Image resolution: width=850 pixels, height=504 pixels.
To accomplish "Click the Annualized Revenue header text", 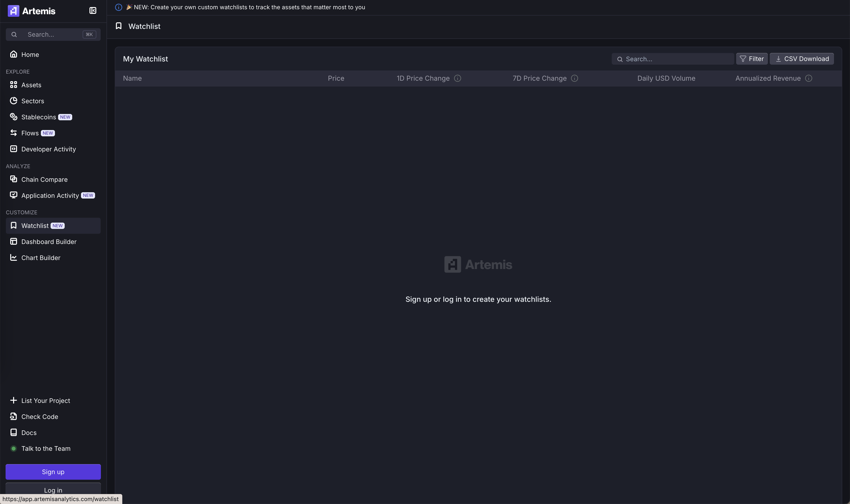I will (768, 78).
